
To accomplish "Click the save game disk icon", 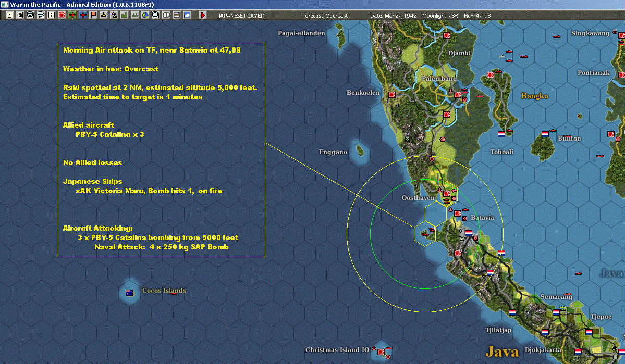I will click(10, 15).
